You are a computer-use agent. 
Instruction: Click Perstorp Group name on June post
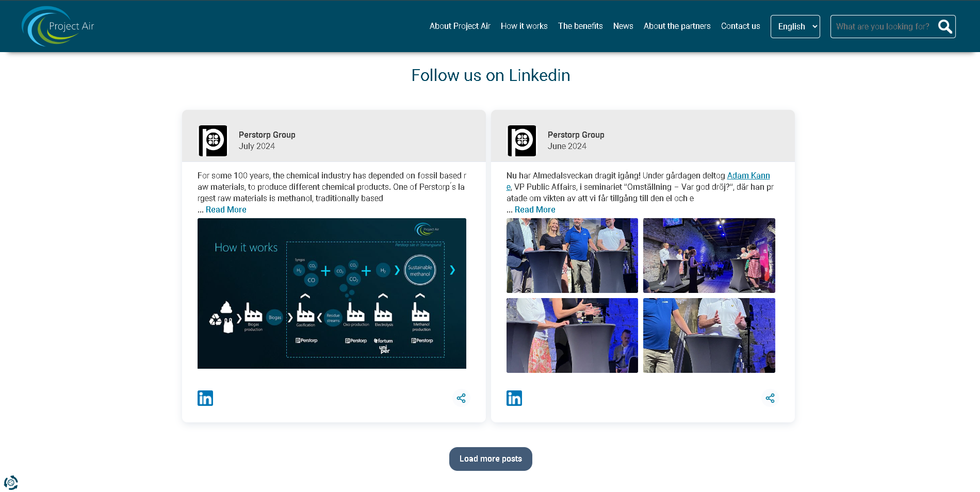576,135
